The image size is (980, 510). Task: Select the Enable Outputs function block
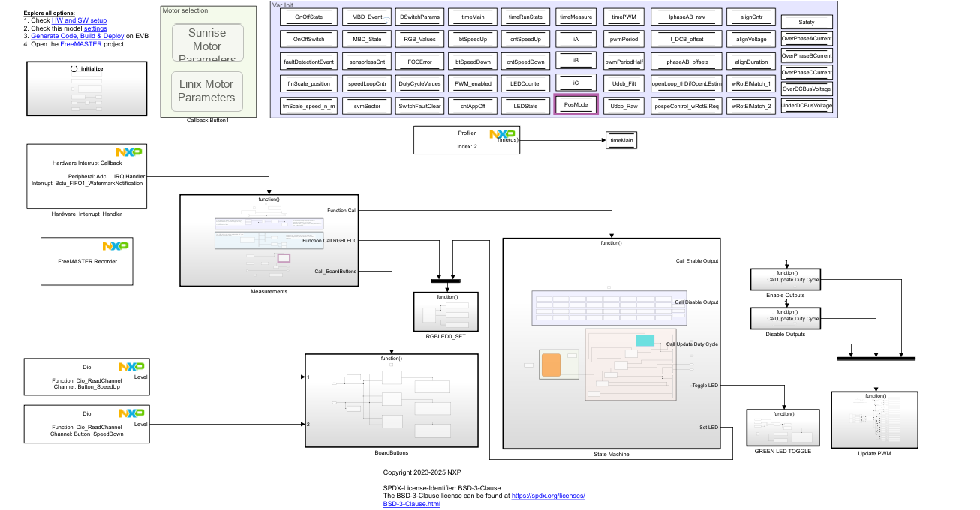pos(786,279)
